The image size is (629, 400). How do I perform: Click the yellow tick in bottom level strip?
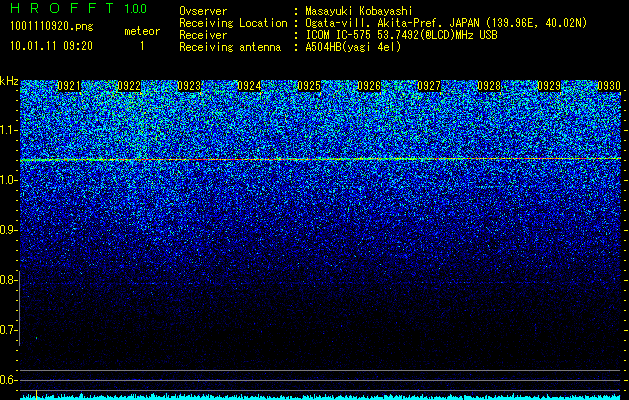click(x=37, y=395)
